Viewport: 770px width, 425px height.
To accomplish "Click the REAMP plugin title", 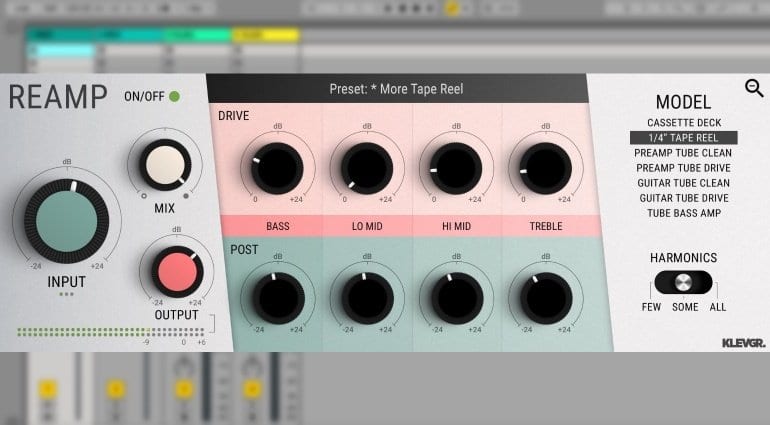I will click(x=58, y=97).
